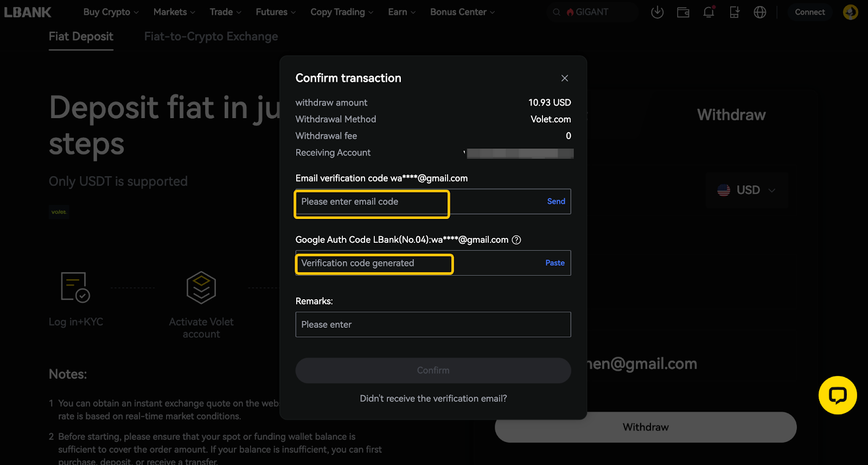Switch to Fiat-to-Crypto Exchange tab
The image size is (868, 465).
pyautogui.click(x=211, y=36)
